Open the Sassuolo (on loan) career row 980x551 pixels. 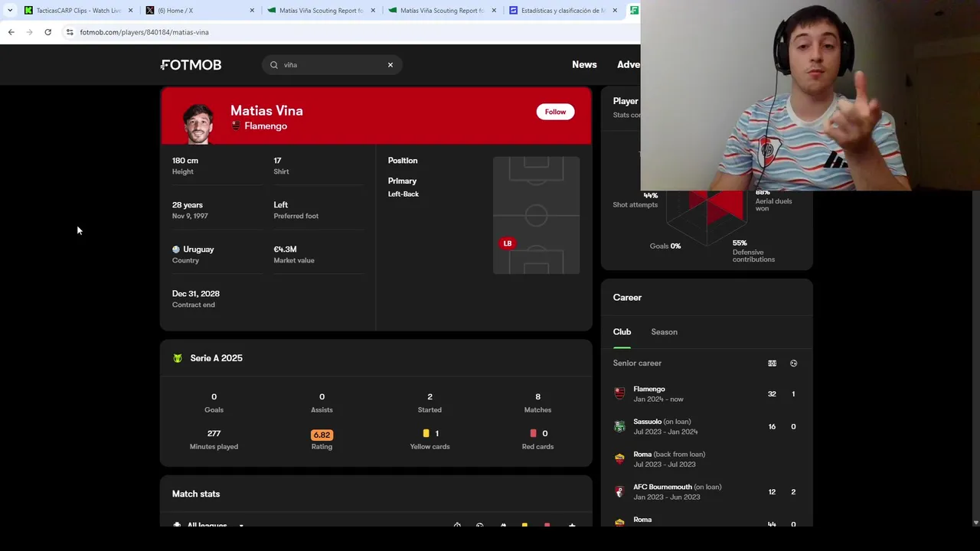coord(706,427)
